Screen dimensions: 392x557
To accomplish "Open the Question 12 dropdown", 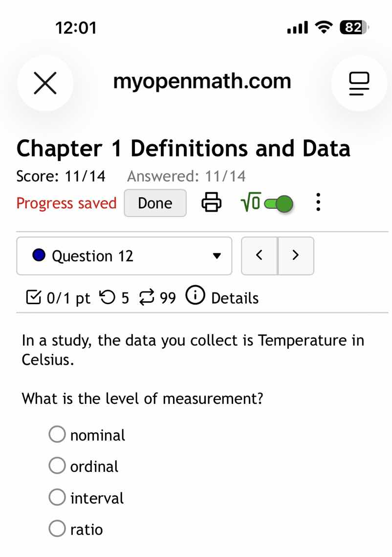I will [x=124, y=256].
